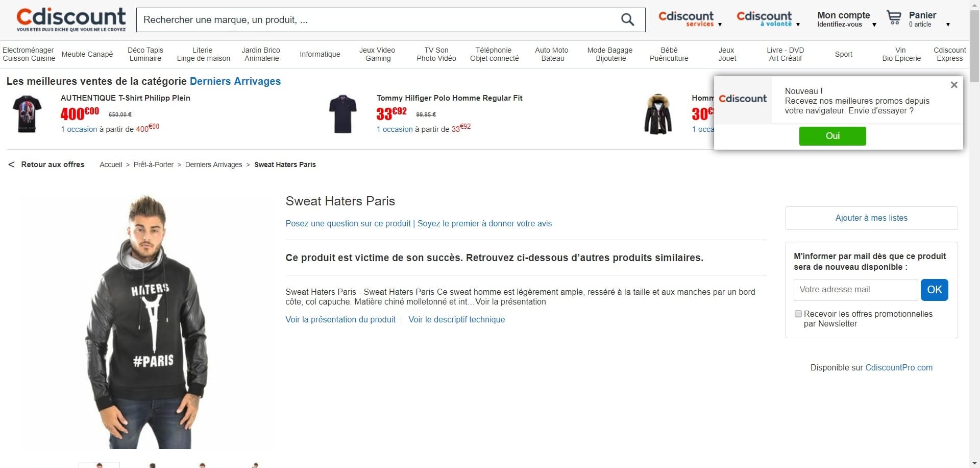Focus the Votre adresse mail field
The height and width of the screenshot is (468, 980).
[855, 290]
